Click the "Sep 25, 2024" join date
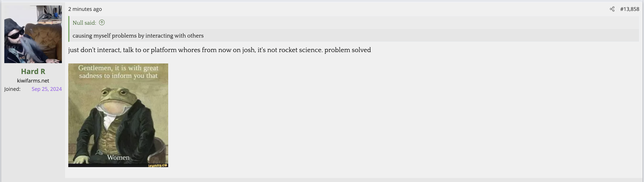Screen dimensions: 644x182 click(x=47, y=89)
